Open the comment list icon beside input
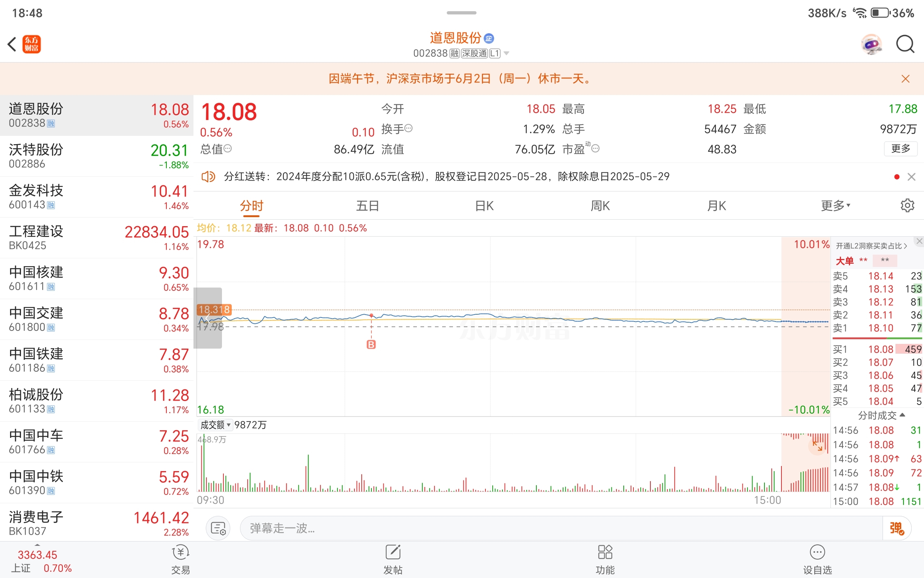 tap(218, 528)
